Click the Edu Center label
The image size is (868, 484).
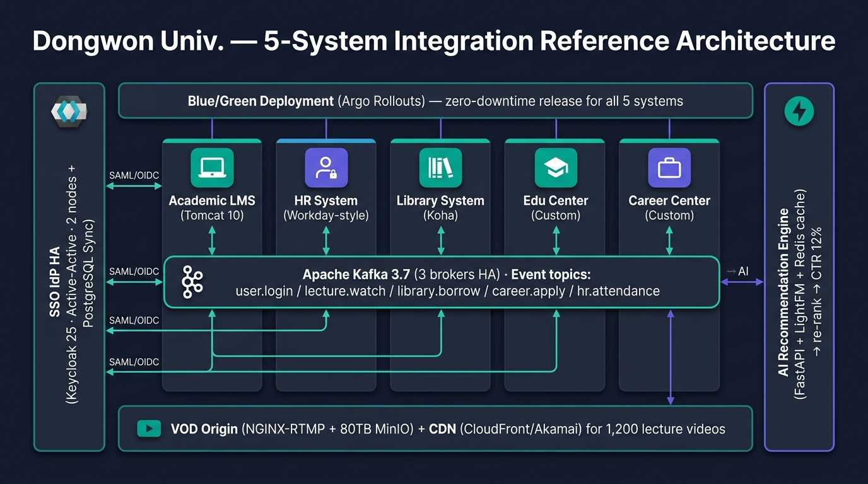tap(556, 200)
